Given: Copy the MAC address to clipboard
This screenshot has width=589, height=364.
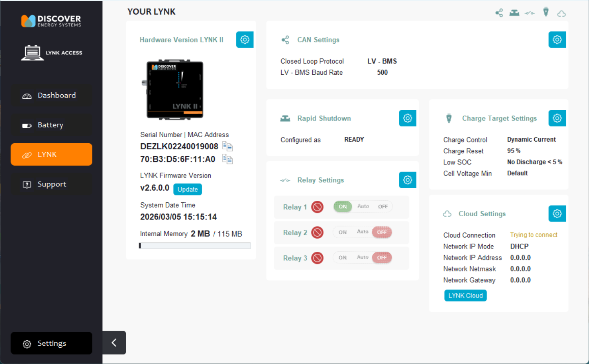Looking at the screenshot, I should pyautogui.click(x=227, y=159).
